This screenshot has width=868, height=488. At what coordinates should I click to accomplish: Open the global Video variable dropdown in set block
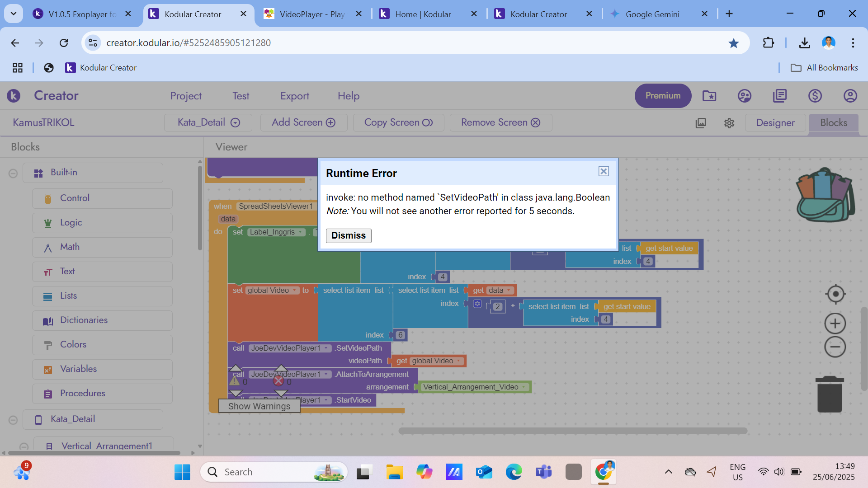pyautogui.click(x=273, y=291)
